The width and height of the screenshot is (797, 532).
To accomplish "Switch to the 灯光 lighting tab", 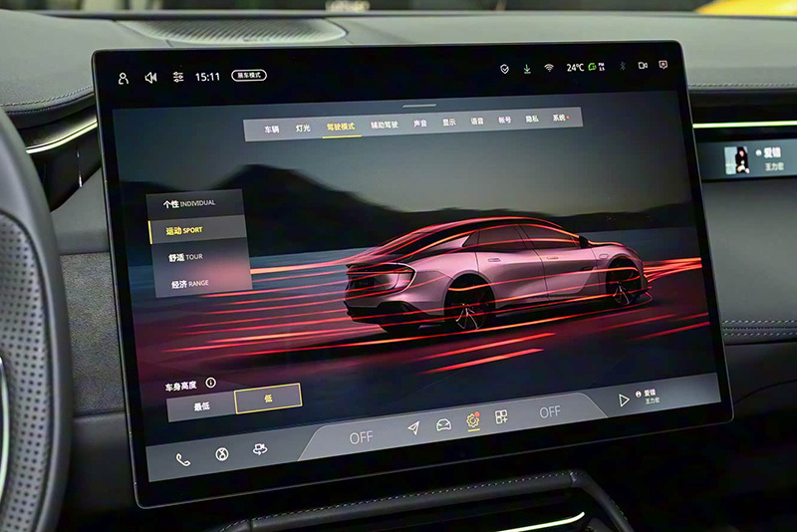I will click(303, 129).
